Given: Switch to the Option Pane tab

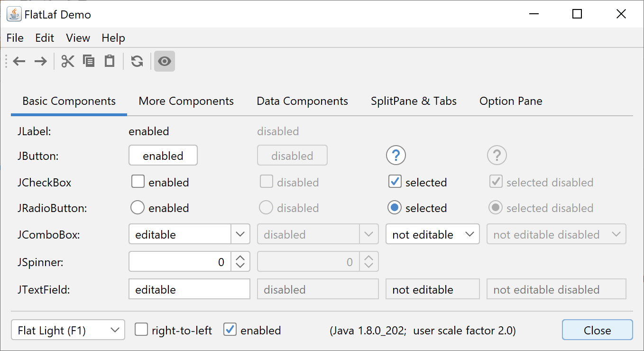Looking at the screenshot, I should pos(511,101).
